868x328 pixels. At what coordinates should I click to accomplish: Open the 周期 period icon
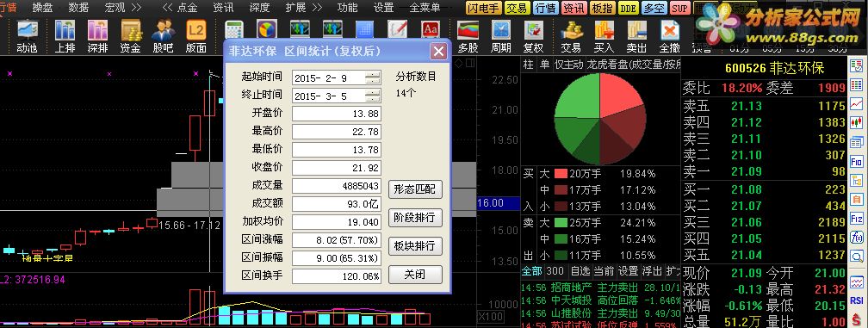pos(501,36)
